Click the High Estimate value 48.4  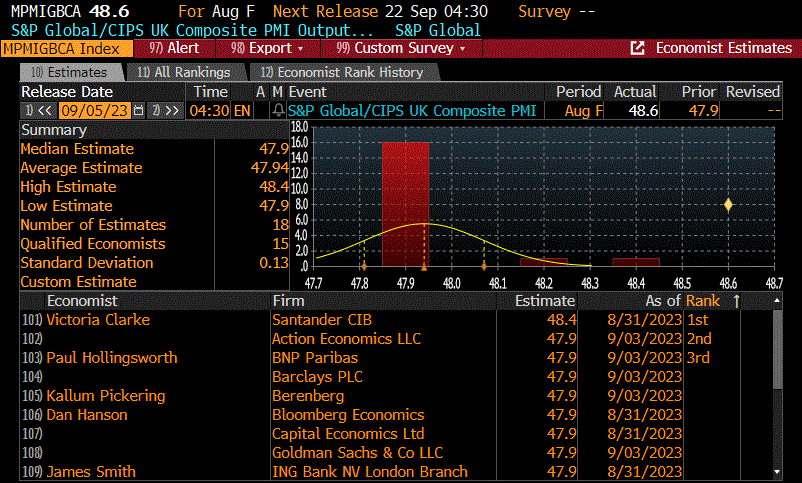point(274,187)
